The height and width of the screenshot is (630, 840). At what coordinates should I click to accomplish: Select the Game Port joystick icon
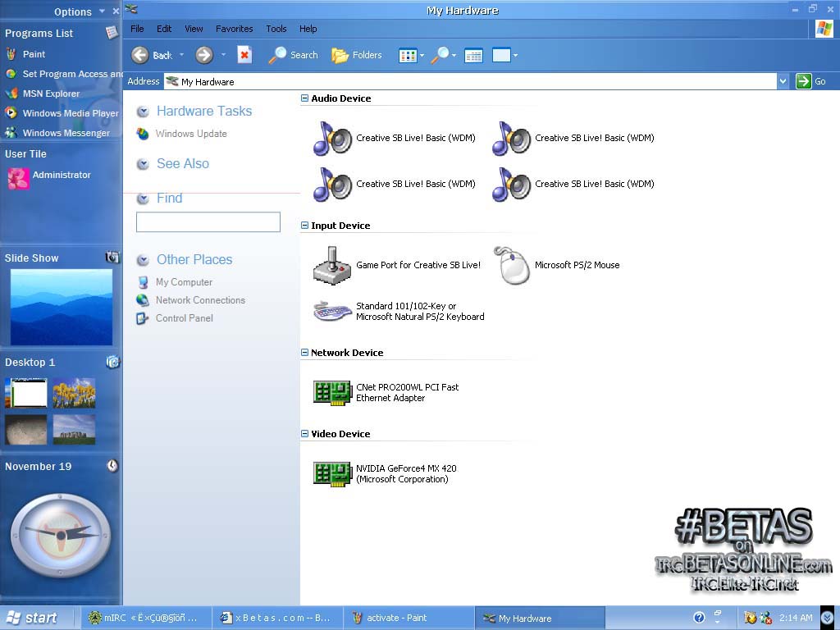click(332, 265)
